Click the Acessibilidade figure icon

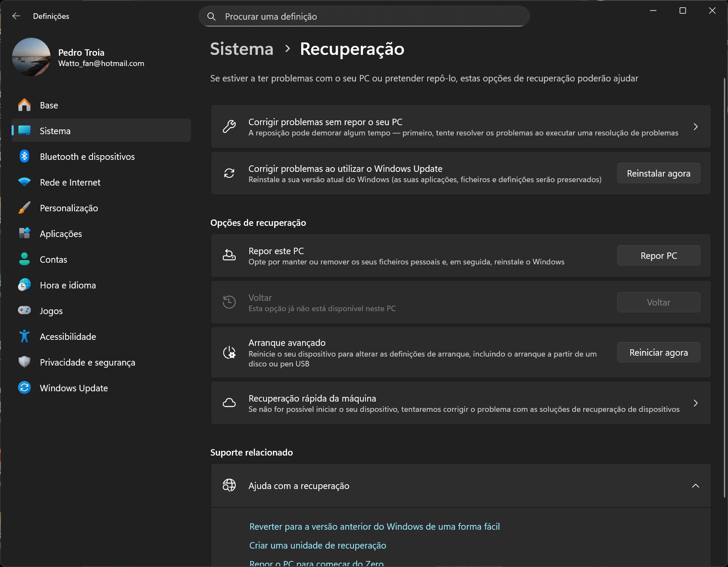[x=24, y=336]
